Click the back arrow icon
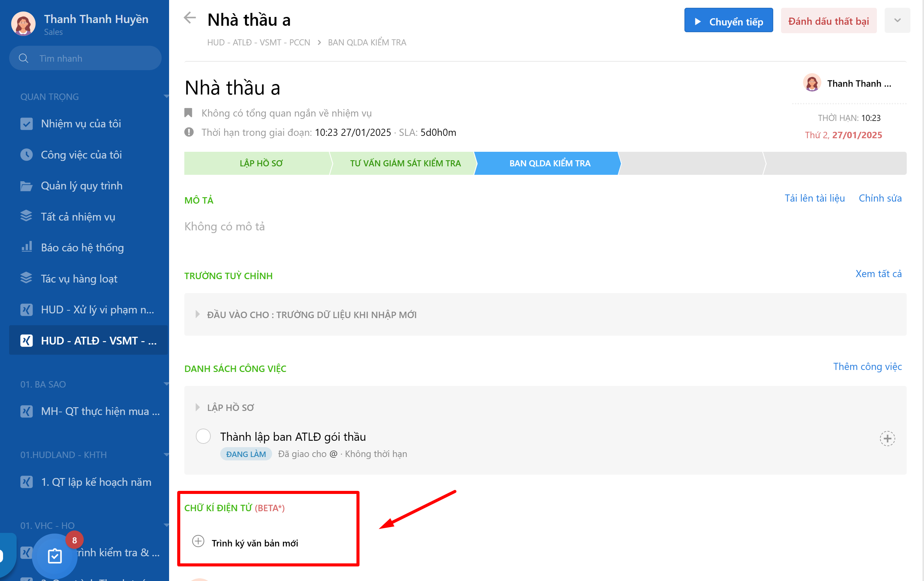Viewport: 924px width, 581px height. coord(190,18)
